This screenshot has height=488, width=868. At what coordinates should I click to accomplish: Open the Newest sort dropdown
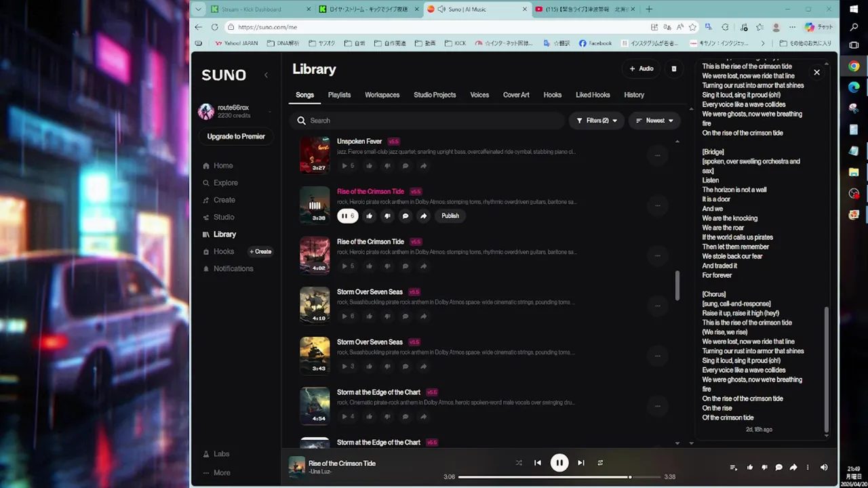(654, 121)
